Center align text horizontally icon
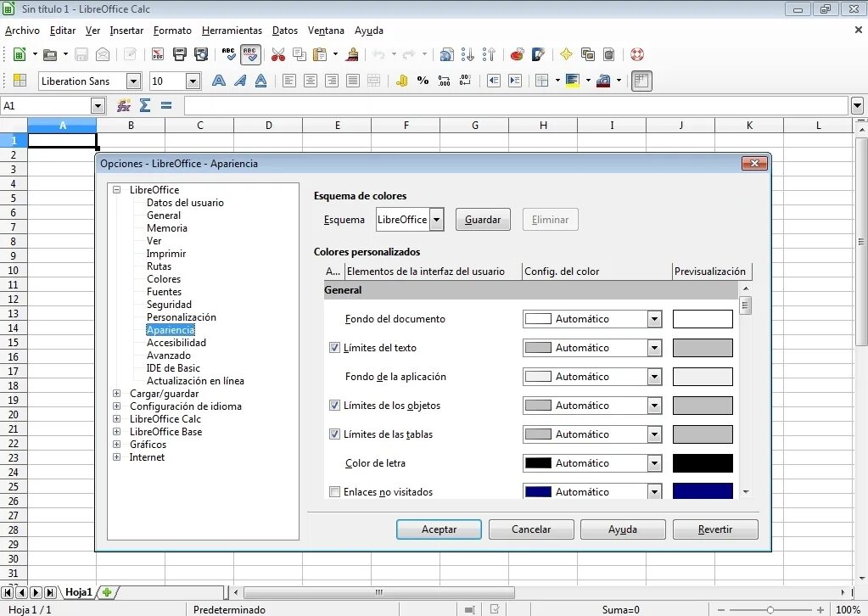The image size is (868, 616). click(311, 81)
